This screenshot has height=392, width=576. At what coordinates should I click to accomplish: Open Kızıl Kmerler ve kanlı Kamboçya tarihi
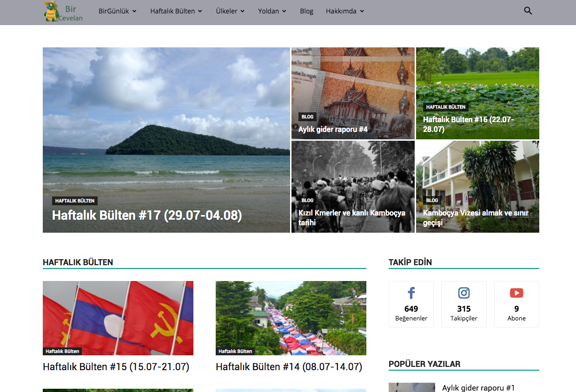coord(352,218)
